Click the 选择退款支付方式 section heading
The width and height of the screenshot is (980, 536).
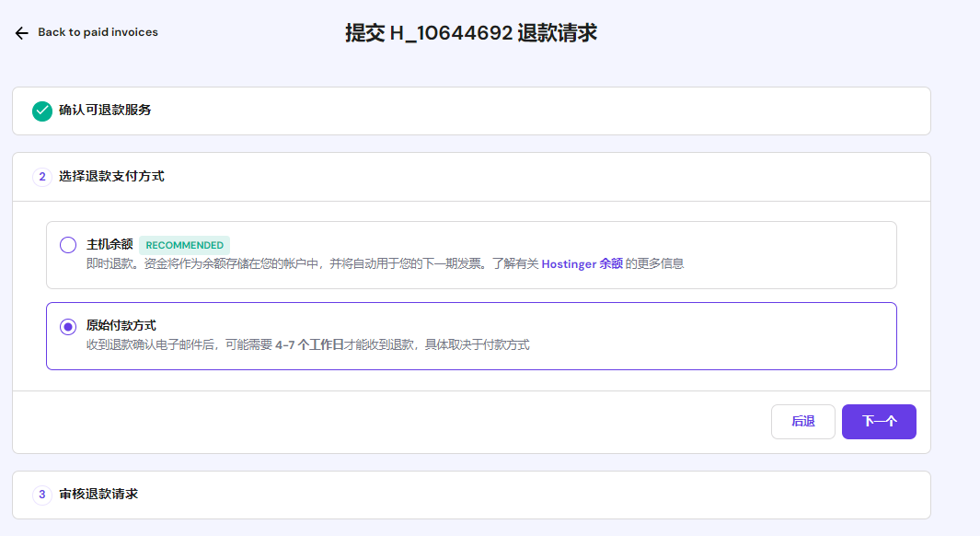(111, 176)
